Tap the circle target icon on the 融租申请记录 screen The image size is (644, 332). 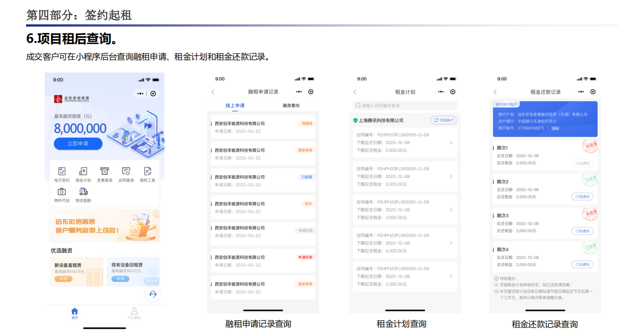(x=311, y=92)
